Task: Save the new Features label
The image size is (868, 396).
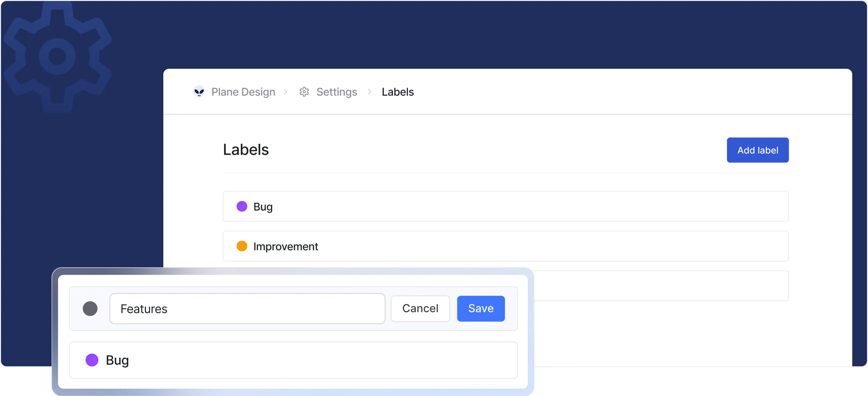Action: (480, 308)
